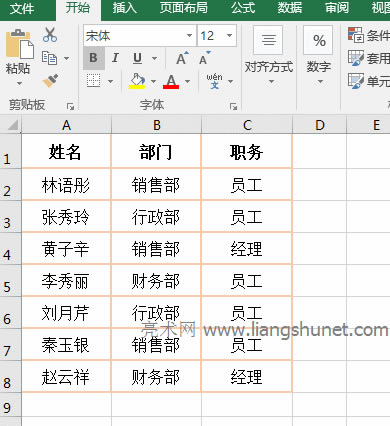
Task: Select row 9 header
Action: 10,404
